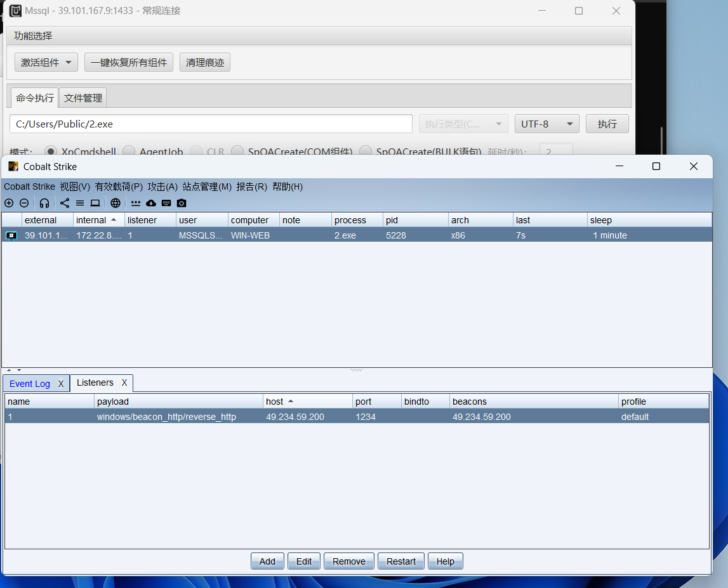
Task: Sort listeners by host column header
Action: click(x=307, y=402)
